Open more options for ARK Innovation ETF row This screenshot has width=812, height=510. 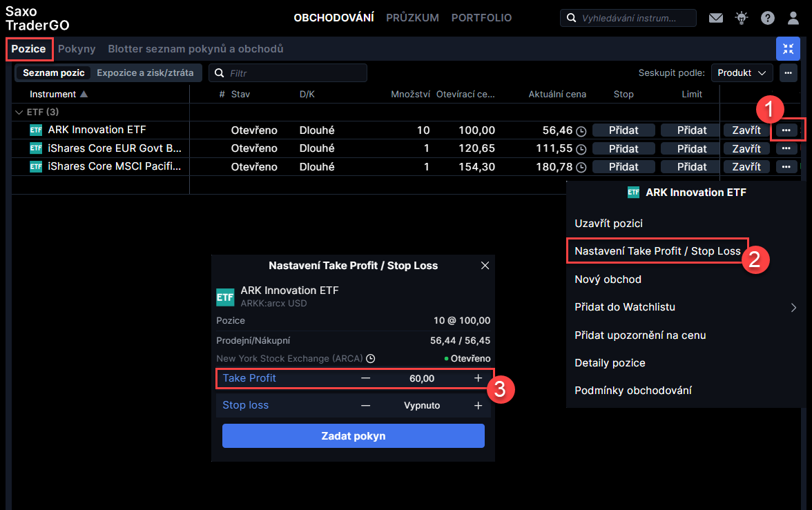click(786, 130)
